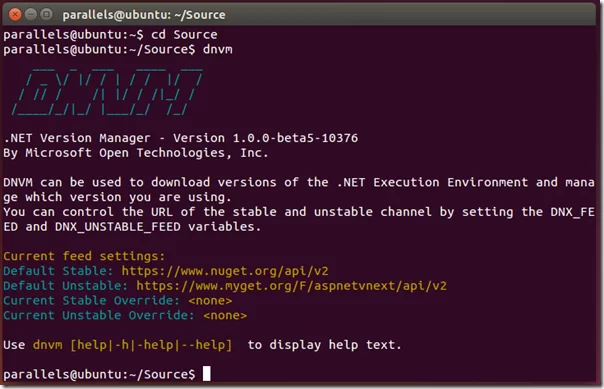Click the final parallels@ubuntu:~/Source$ prompt
Viewport: 604px width, 389px height.
[99, 374]
